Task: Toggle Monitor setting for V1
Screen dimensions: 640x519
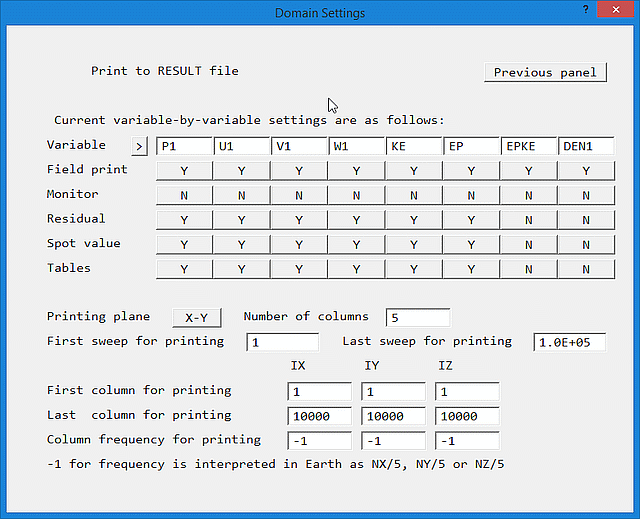Action: 299,195
